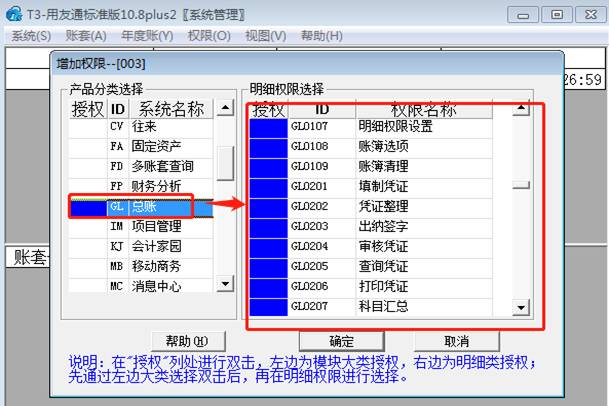Select the FA 固定资产 module row
Viewport: 609px width, 406px height.
pyautogui.click(x=160, y=147)
